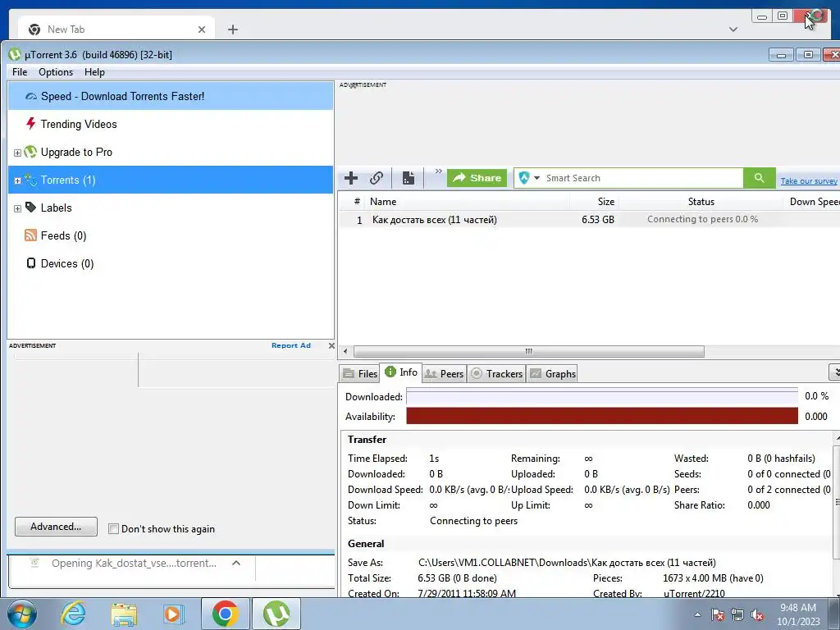Screen dimensions: 840x630
Task: Launch Internet Explorer from taskbar
Action: pos(73,614)
